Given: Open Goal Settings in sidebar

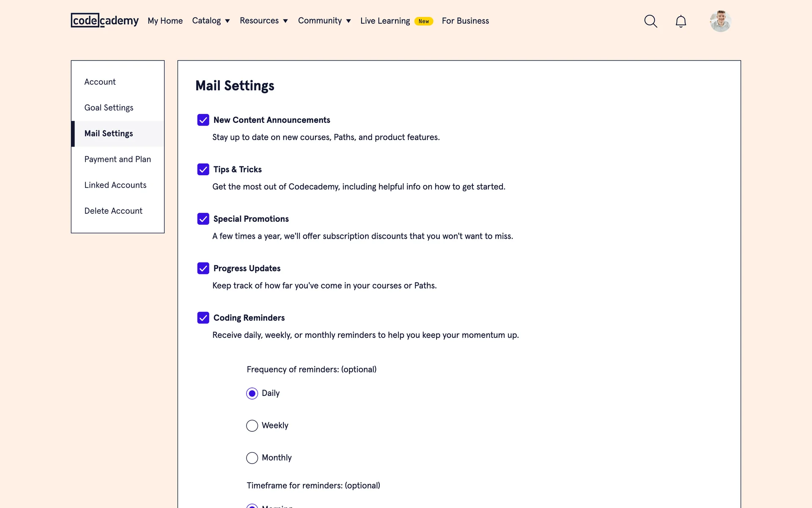Looking at the screenshot, I should click(x=109, y=108).
